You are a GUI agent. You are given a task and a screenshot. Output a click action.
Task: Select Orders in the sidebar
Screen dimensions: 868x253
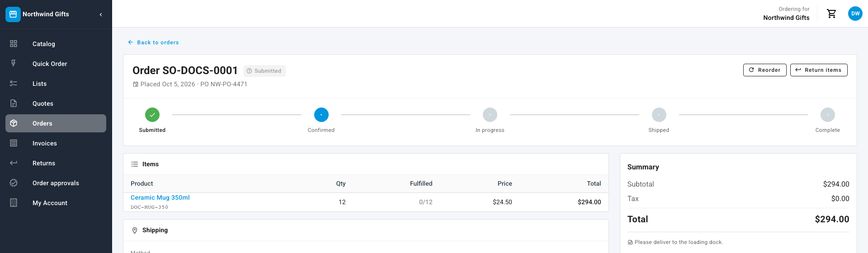pyautogui.click(x=56, y=123)
